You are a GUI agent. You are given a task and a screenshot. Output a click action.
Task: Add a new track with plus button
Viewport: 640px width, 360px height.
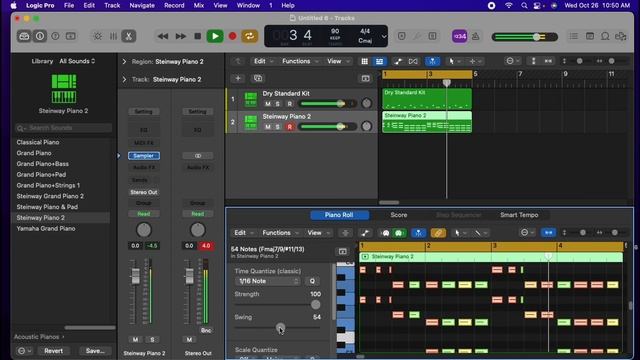point(238,78)
